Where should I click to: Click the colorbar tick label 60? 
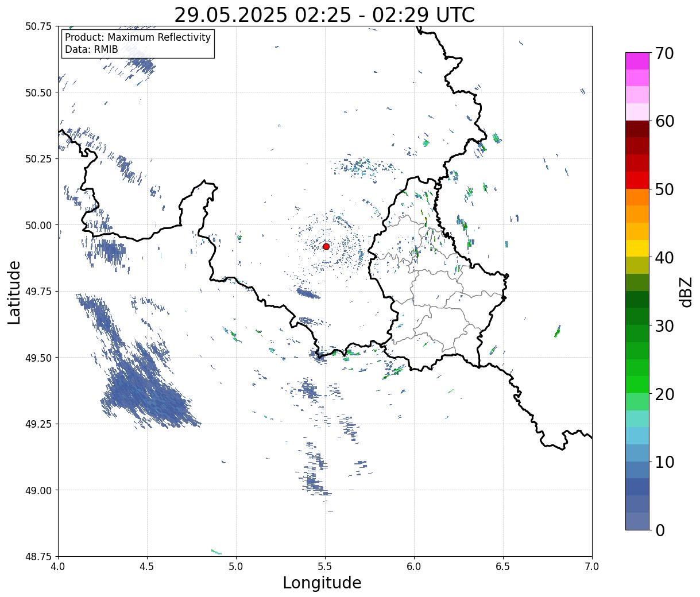[x=664, y=121]
